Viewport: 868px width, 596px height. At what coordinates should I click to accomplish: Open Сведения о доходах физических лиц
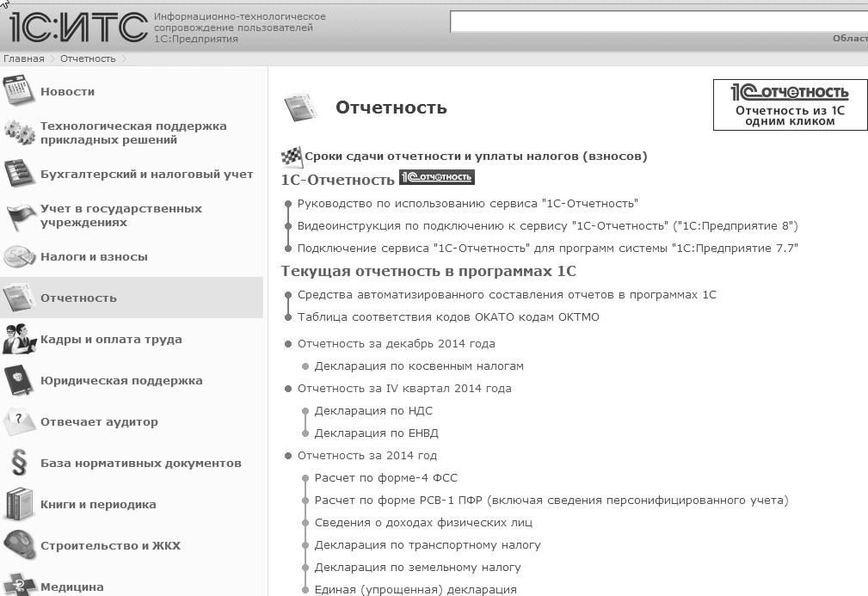click(x=423, y=522)
